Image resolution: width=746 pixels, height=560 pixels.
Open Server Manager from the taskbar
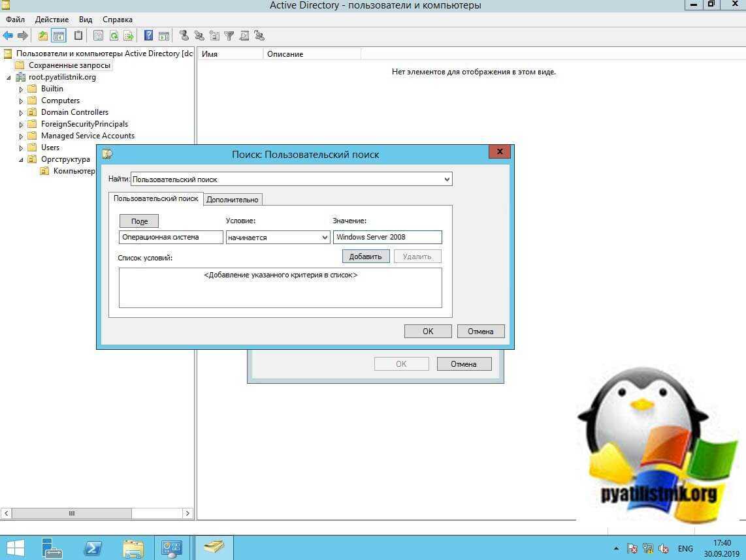[x=52, y=547]
